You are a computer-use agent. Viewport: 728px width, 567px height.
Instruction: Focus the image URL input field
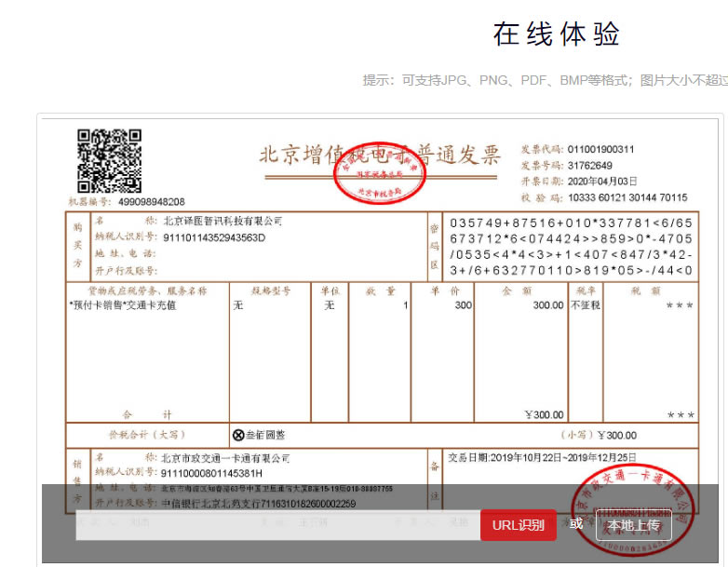(278, 525)
